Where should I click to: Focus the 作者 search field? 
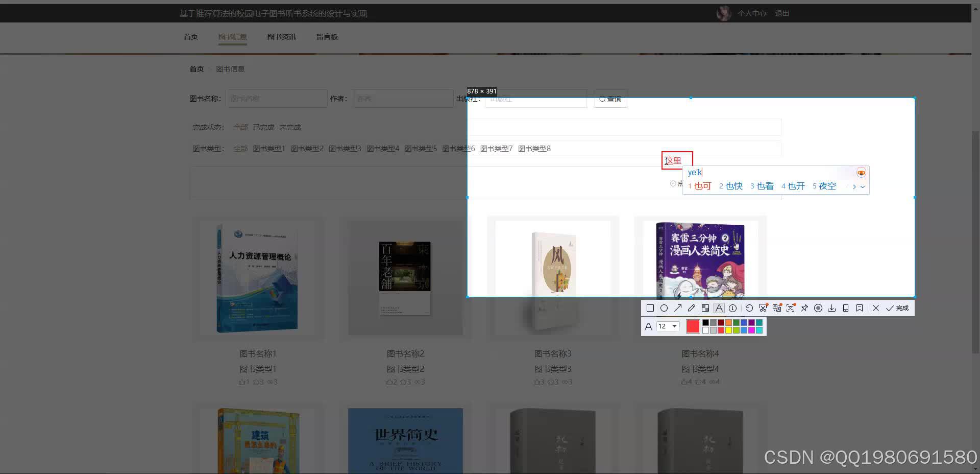click(x=402, y=99)
